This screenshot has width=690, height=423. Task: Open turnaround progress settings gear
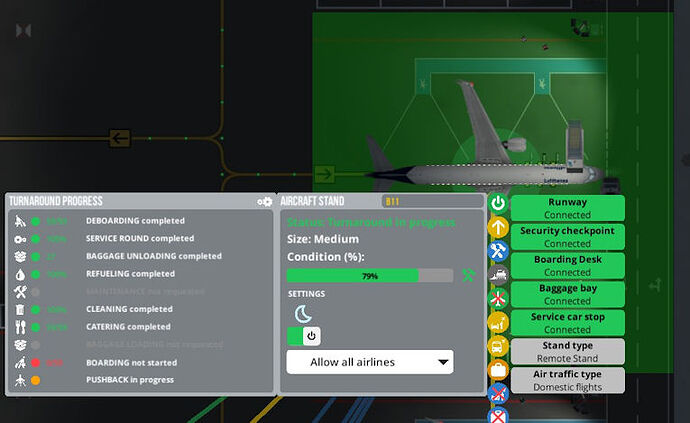[x=264, y=201]
